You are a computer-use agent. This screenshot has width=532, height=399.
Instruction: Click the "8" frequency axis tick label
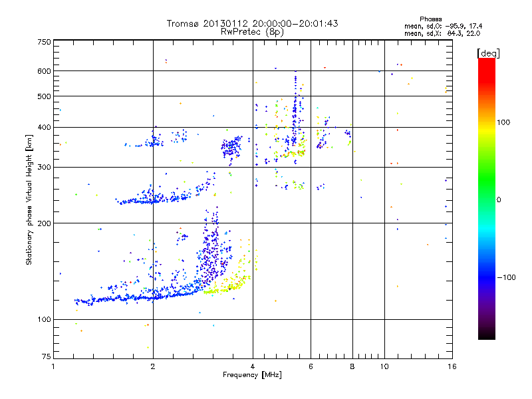[352, 366]
